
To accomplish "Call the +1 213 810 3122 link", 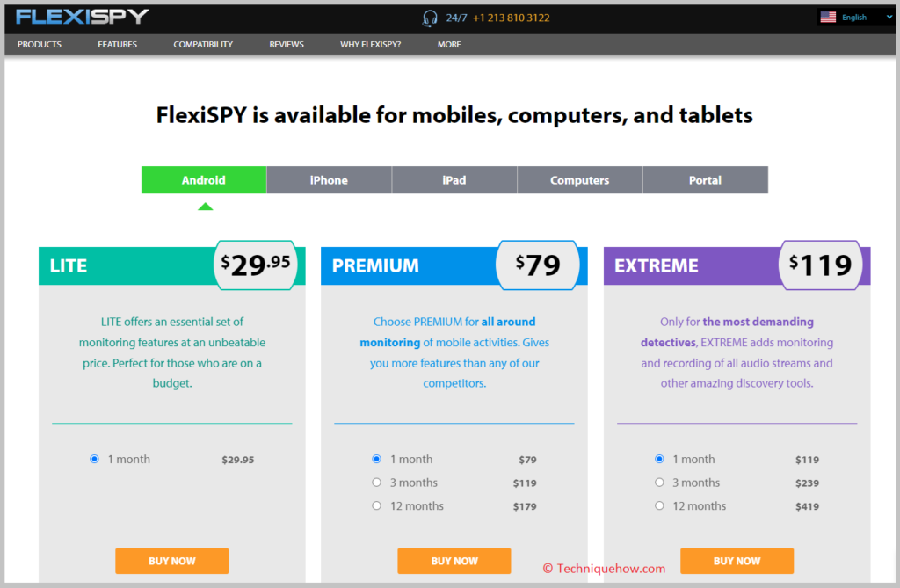I will pyautogui.click(x=511, y=18).
